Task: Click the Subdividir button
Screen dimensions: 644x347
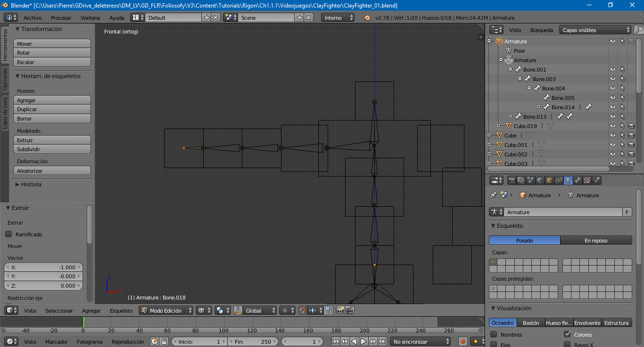Action: coord(52,149)
